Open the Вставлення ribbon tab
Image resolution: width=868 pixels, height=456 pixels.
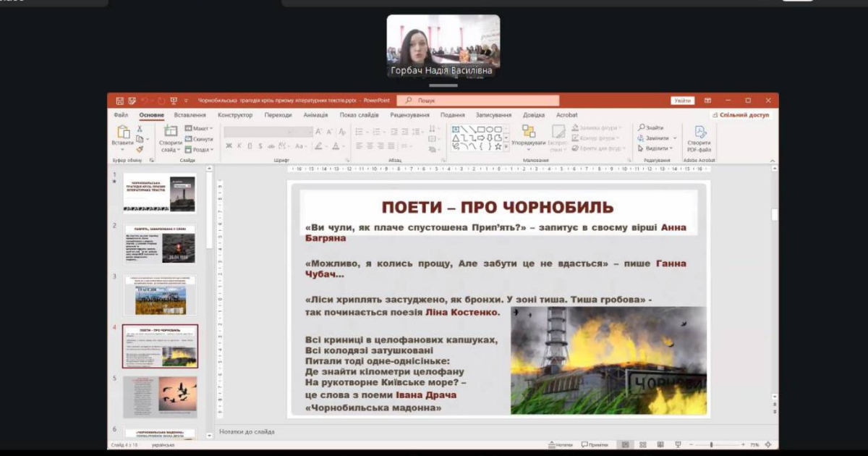[x=190, y=115]
